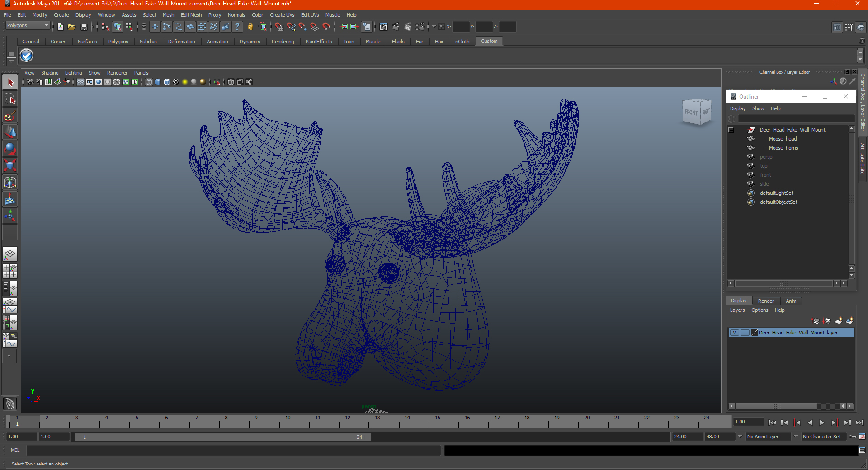868x470 pixels.
Task: Click the custom shelf checkmark button
Action: [27, 56]
